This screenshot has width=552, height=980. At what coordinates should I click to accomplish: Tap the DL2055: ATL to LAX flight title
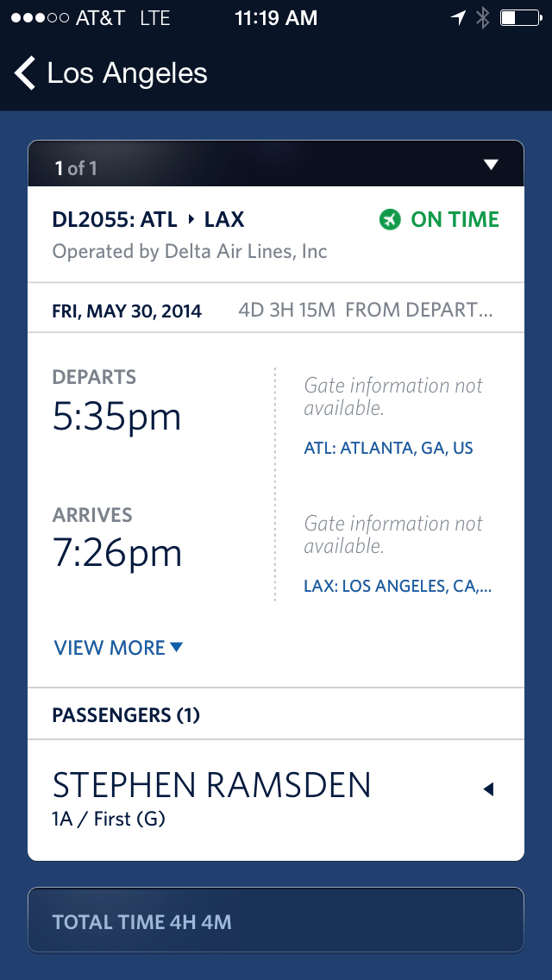pyautogui.click(x=148, y=219)
